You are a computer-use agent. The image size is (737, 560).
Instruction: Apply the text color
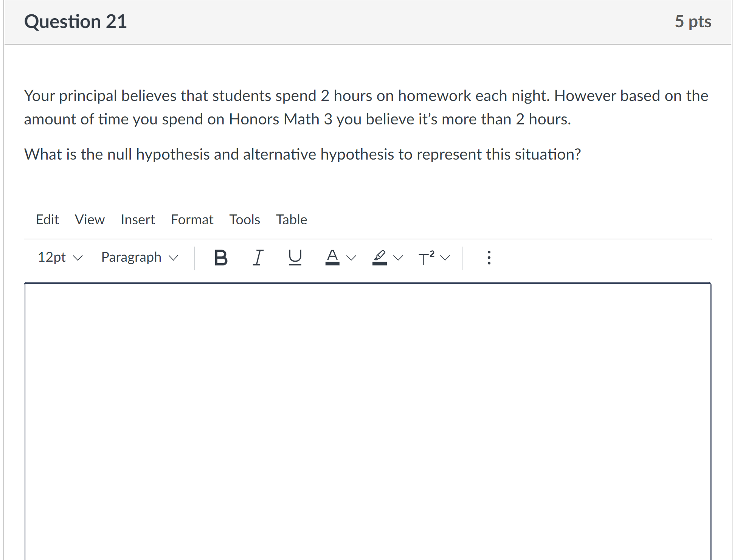click(332, 258)
